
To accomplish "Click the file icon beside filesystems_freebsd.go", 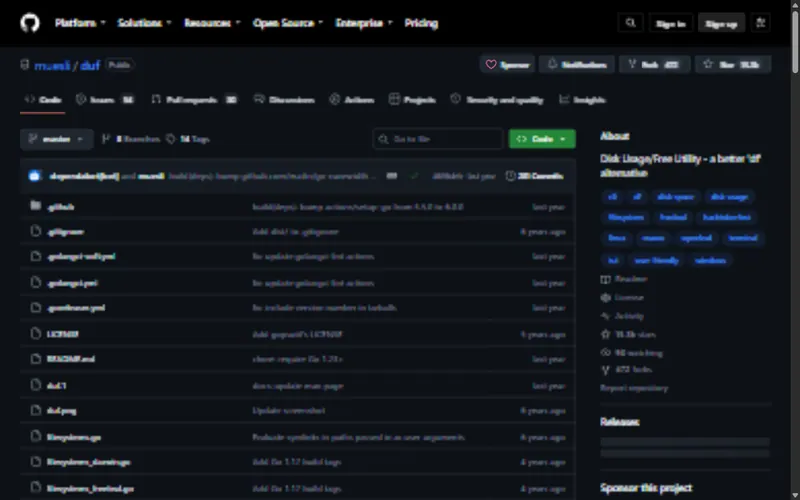I will [x=35, y=487].
